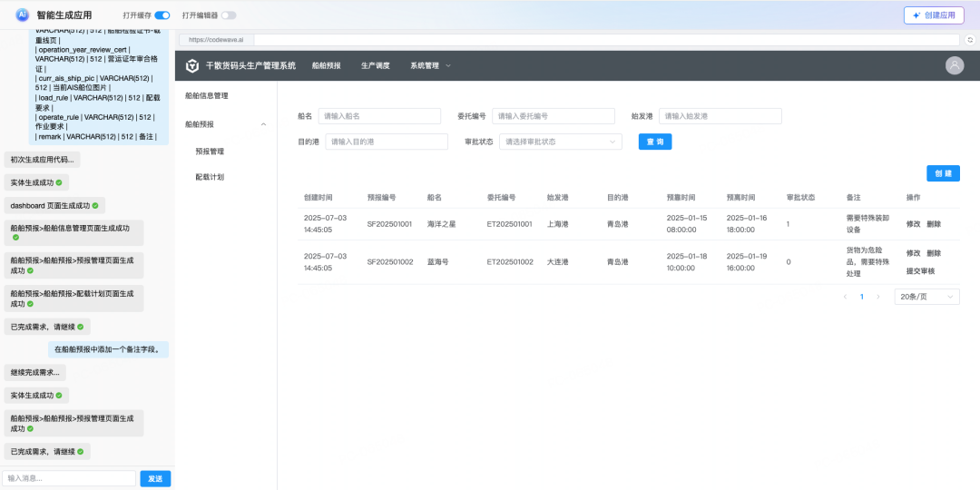The image size is (980, 490).
Task: Click the SF202501001 cell
Action: (389, 224)
